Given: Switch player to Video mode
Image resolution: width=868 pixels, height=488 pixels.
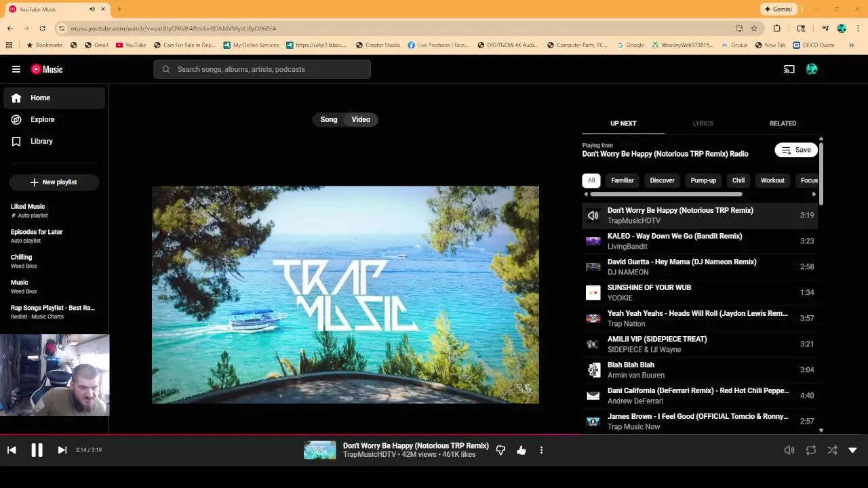Looking at the screenshot, I should pyautogui.click(x=361, y=119).
